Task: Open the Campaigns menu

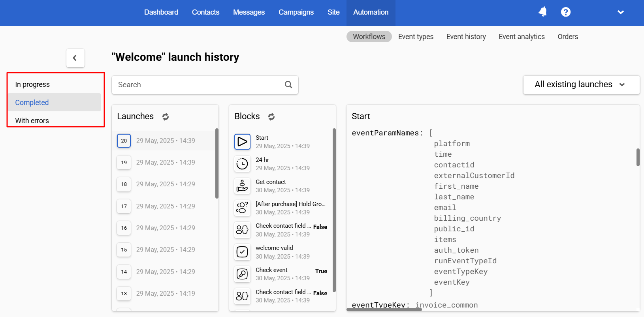Action: (296, 12)
